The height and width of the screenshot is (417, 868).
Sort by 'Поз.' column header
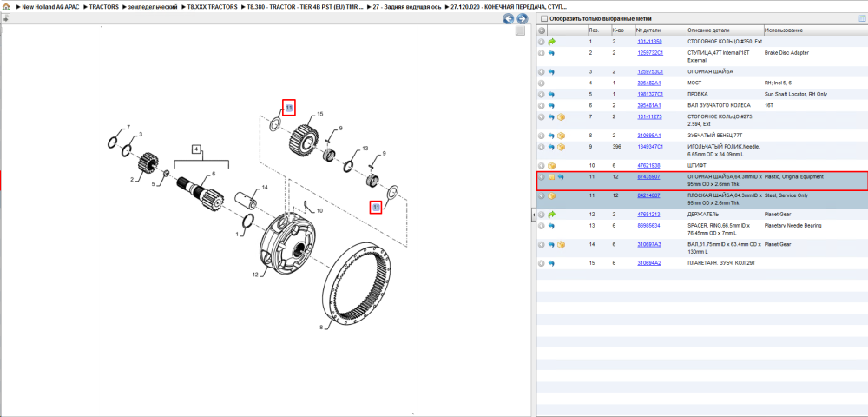598,30
